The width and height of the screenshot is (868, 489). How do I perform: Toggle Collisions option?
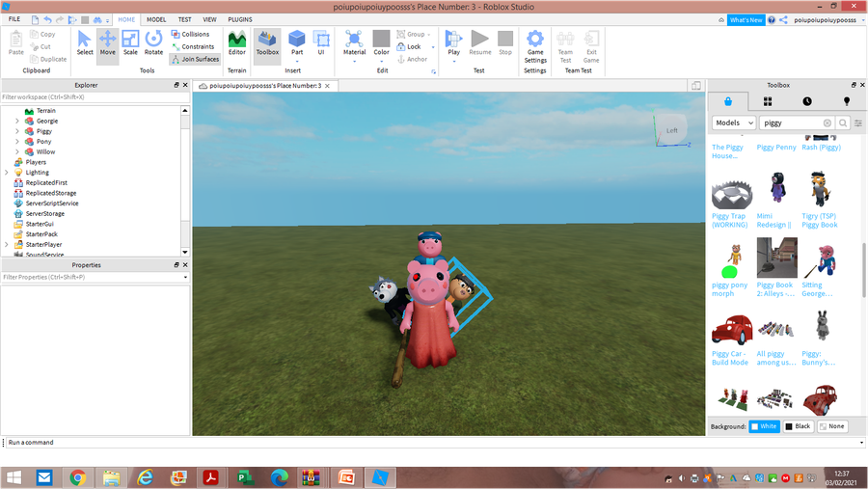click(190, 35)
